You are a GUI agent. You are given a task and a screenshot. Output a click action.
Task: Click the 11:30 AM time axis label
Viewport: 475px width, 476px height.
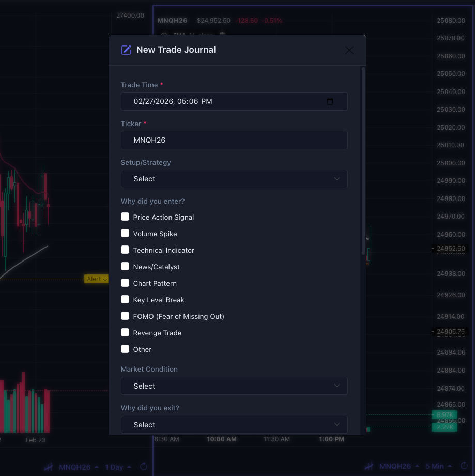pyautogui.click(x=277, y=439)
